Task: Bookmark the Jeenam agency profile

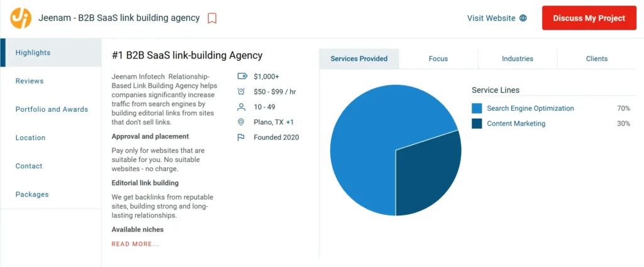Action: coord(212,18)
